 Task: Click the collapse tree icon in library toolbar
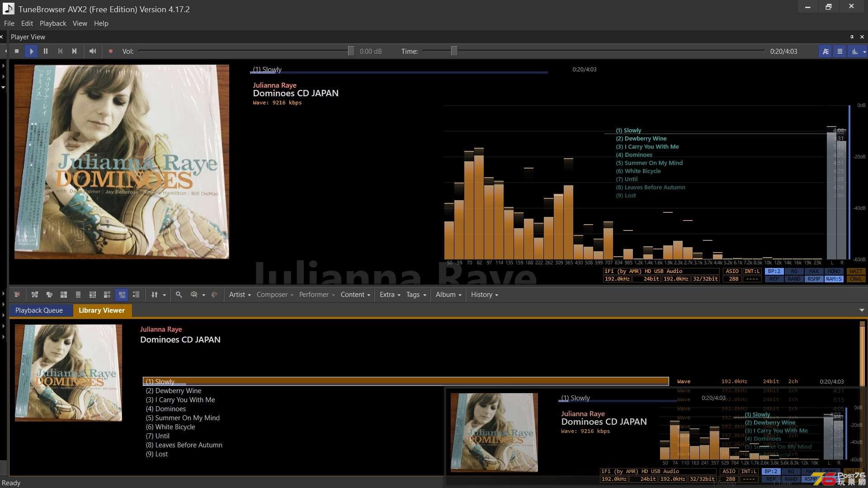49,295
